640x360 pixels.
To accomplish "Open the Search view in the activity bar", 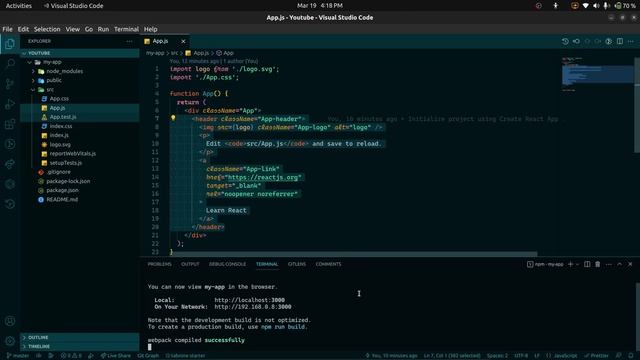I will [x=10, y=64].
